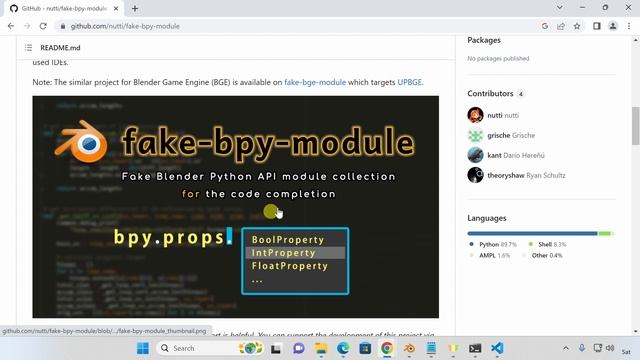Viewport: 640px width, 360px height.
Task: Open Microsoft Store from taskbar
Action: coord(365,349)
